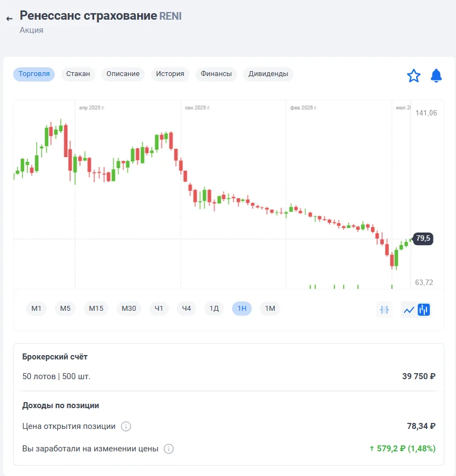The image size is (456, 476).
Task: Open the Описание tab
Action: pos(123,74)
